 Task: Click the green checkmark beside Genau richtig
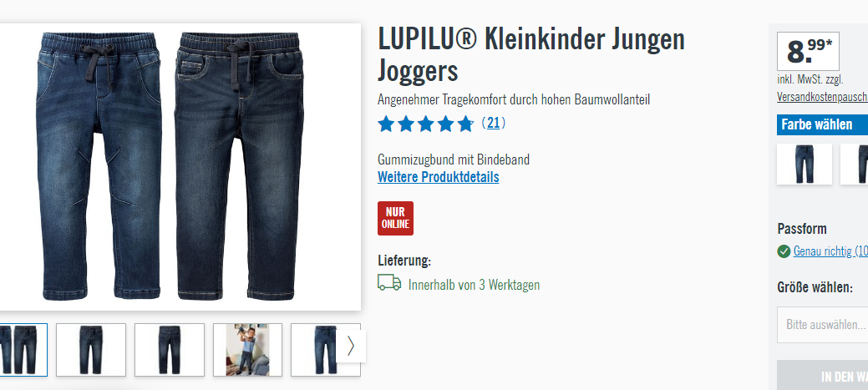coord(784,251)
